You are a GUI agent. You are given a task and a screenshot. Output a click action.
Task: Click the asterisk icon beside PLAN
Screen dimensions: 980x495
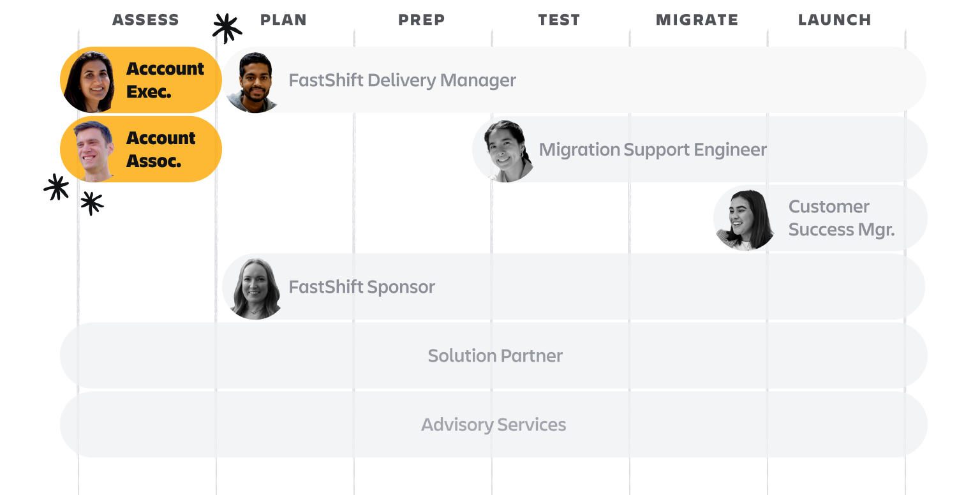pos(226,27)
